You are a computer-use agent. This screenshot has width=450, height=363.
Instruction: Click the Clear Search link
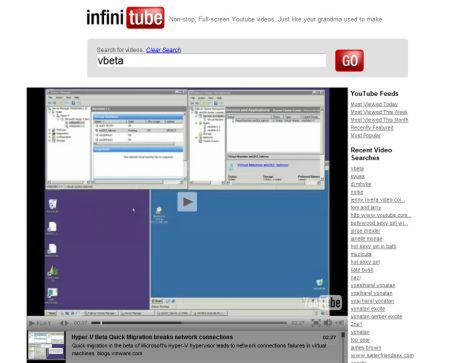(x=163, y=50)
